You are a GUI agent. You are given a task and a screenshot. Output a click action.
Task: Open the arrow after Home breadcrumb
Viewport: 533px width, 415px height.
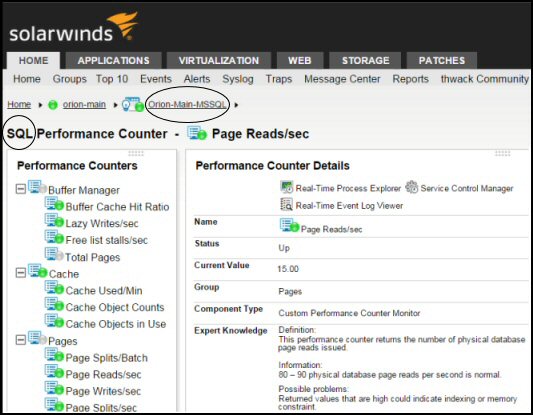[40, 105]
